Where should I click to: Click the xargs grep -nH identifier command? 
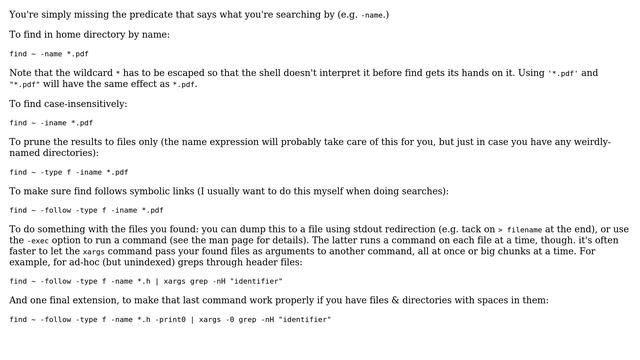146,281
